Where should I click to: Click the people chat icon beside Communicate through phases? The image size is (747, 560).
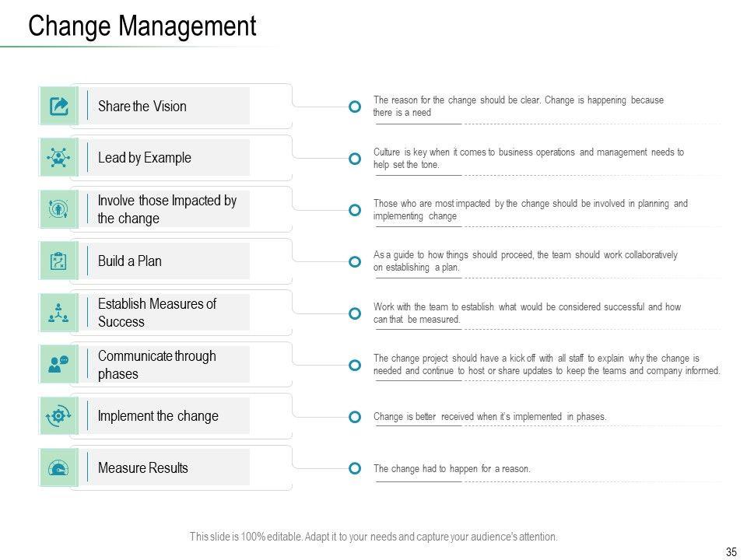(x=58, y=365)
